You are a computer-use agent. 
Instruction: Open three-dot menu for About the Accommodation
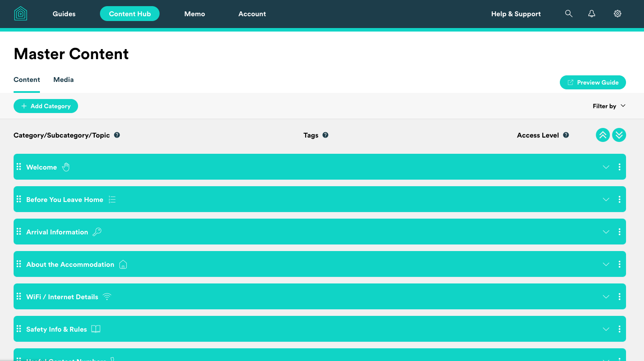[619, 264]
